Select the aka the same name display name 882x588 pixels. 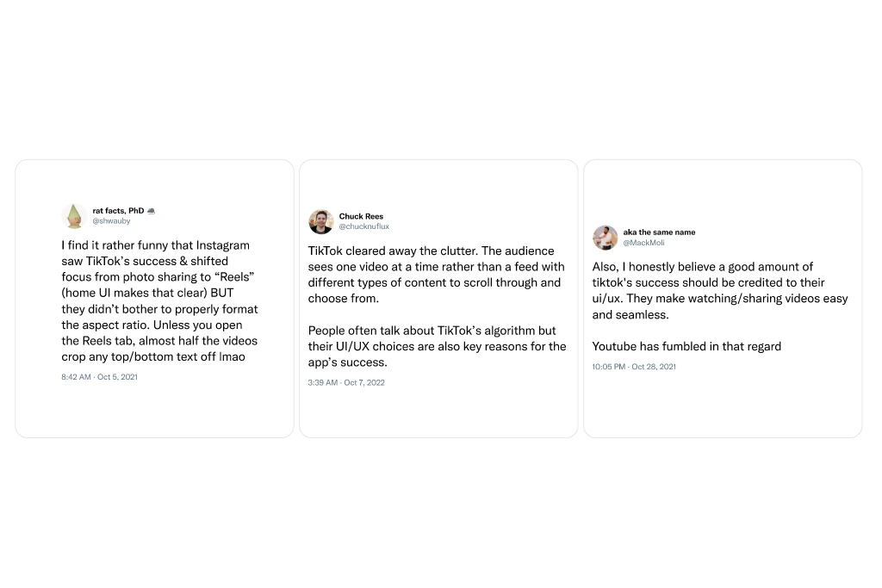(x=659, y=232)
